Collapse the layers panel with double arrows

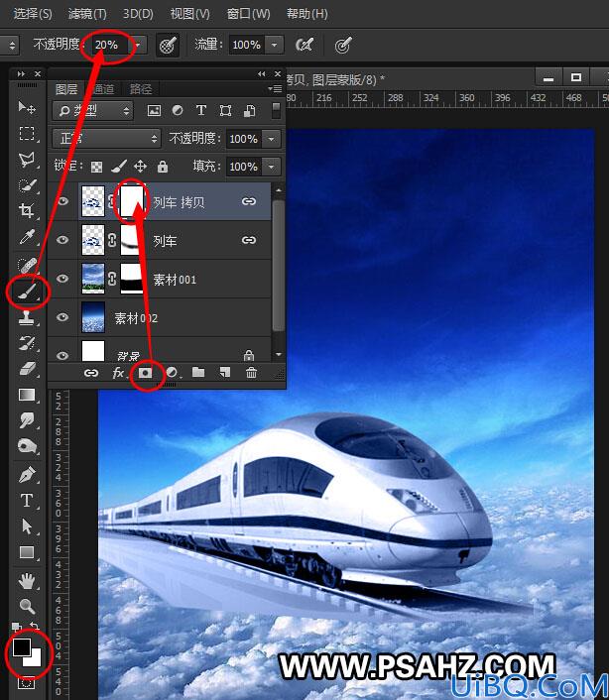pyautogui.click(x=262, y=73)
